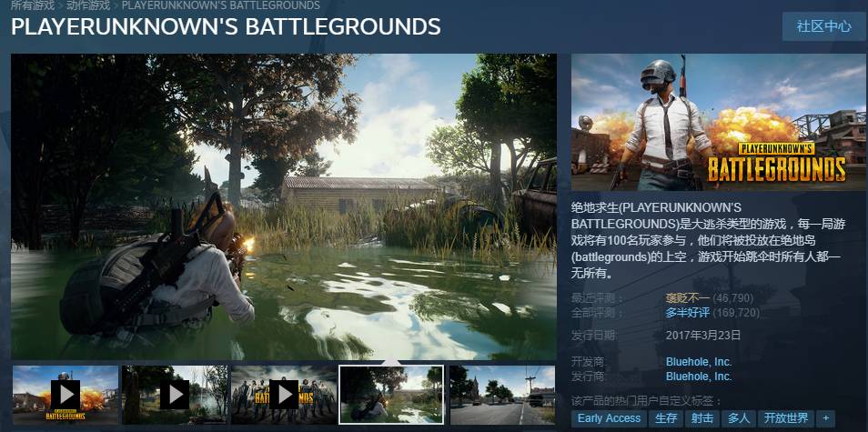Click the 发行日期 label
This screenshot has width=868, height=432.
[593, 335]
